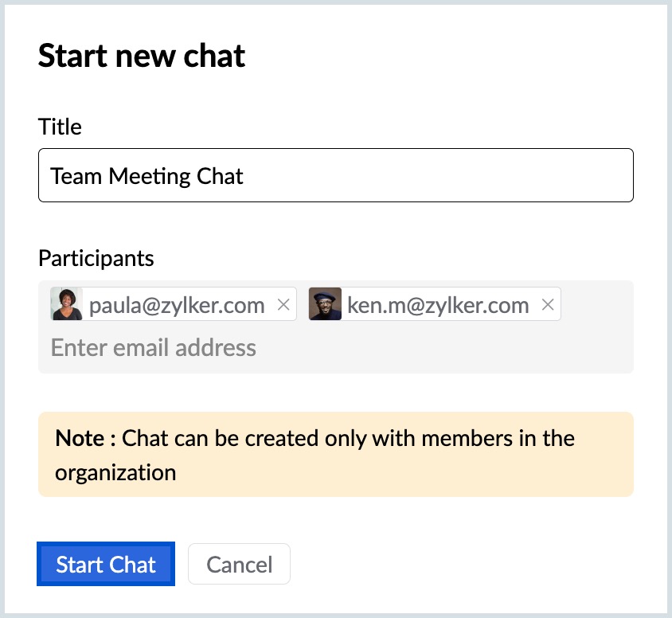The height and width of the screenshot is (618, 672).
Task: Cancel the new chat dialog
Action: pyautogui.click(x=239, y=565)
